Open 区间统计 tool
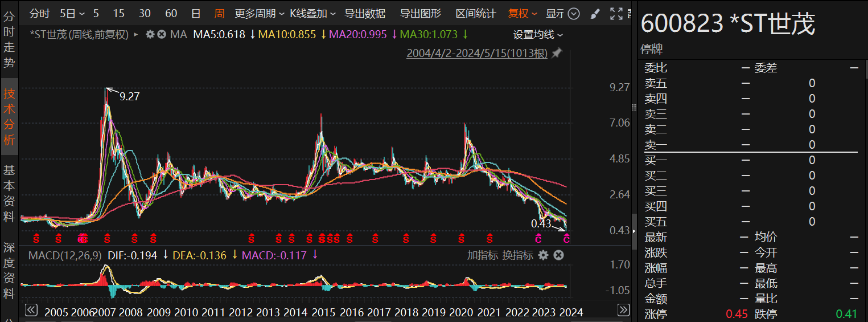 point(476,13)
